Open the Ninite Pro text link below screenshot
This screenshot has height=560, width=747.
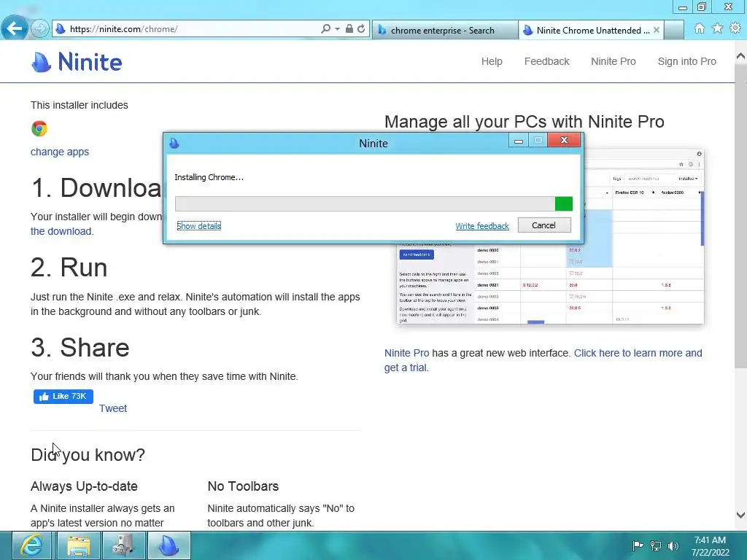[407, 354]
